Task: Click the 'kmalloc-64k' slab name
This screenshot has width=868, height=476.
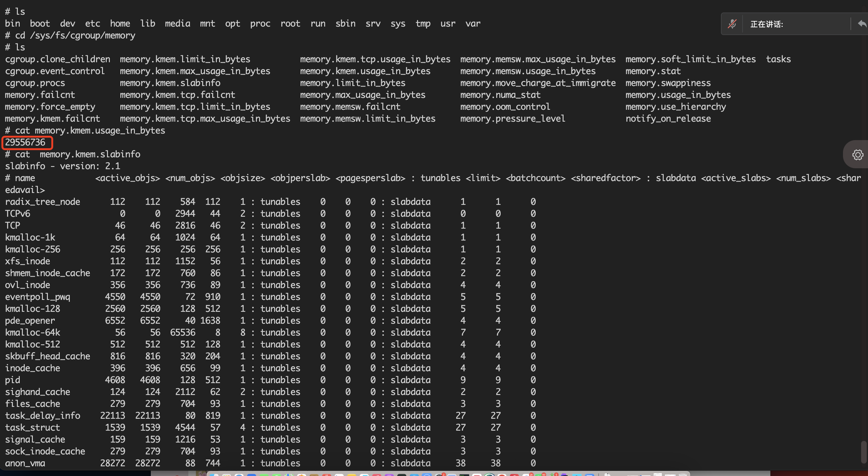Action: click(x=33, y=332)
